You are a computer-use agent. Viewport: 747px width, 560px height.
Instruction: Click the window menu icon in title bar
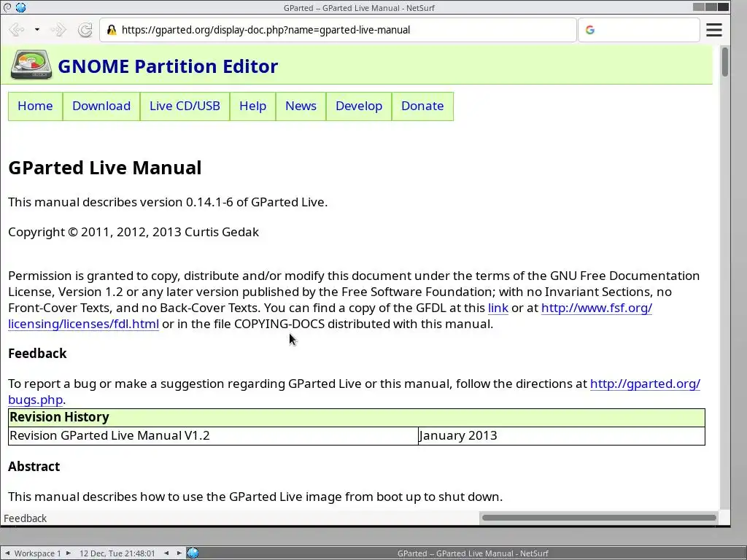click(7, 7)
